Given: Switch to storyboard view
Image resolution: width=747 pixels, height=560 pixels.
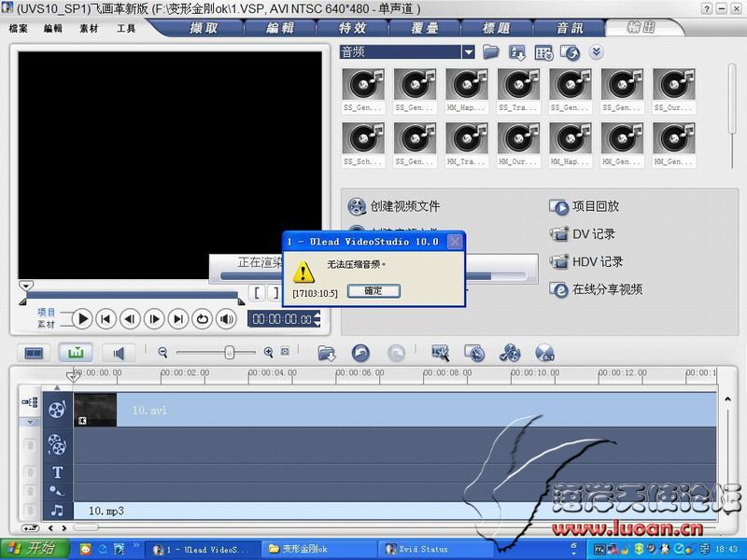Looking at the screenshot, I should (x=35, y=353).
